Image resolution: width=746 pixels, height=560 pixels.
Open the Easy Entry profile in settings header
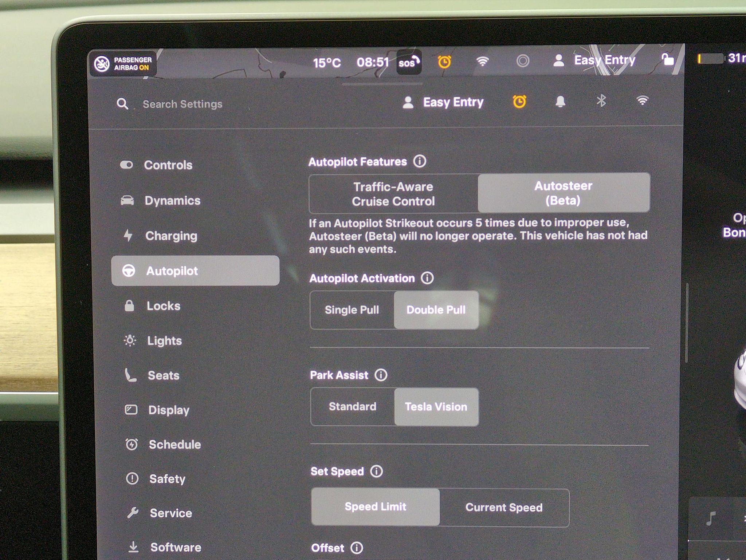pos(443,102)
